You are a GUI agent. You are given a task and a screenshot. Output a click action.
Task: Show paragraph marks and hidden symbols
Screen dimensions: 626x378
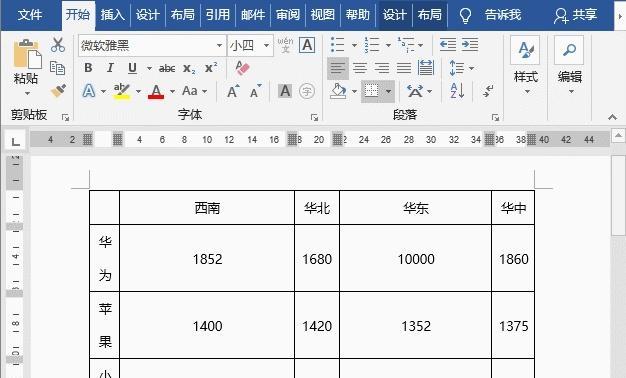pyautogui.click(x=487, y=91)
